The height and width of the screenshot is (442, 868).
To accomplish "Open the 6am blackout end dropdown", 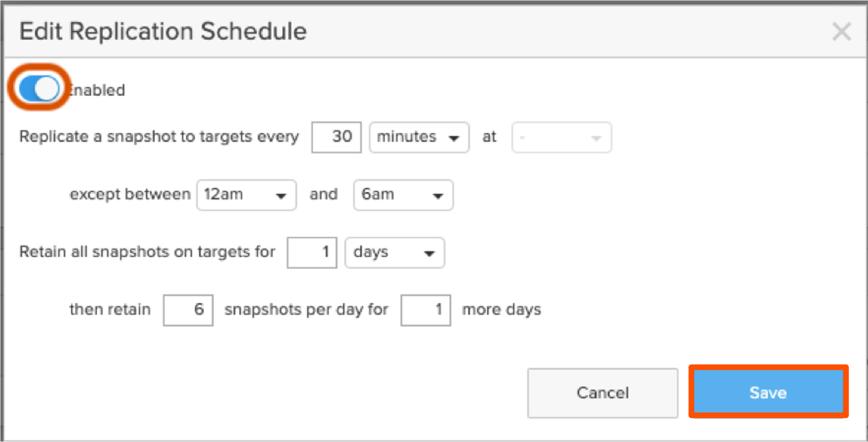I will pos(403,194).
